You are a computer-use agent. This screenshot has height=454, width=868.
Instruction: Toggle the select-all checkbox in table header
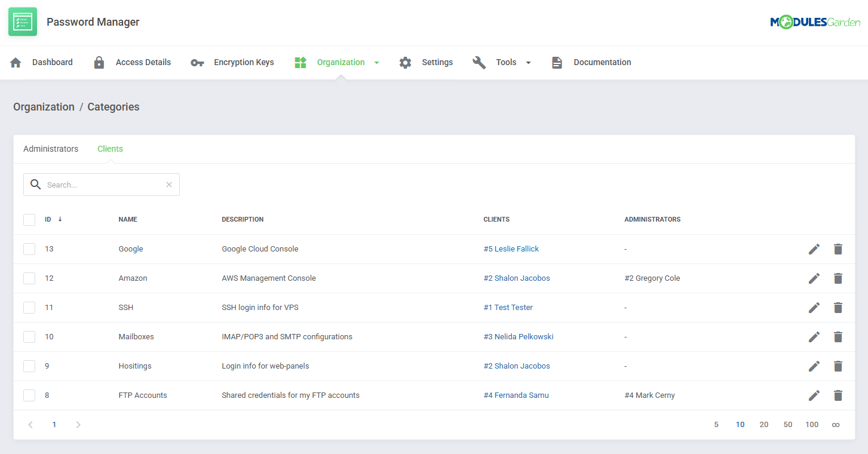(29, 220)
